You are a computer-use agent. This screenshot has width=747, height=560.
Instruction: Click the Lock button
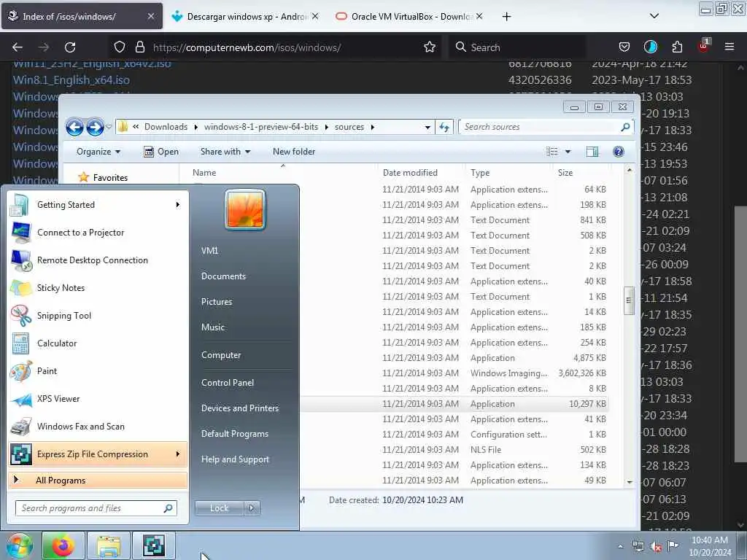click(220, 508)
